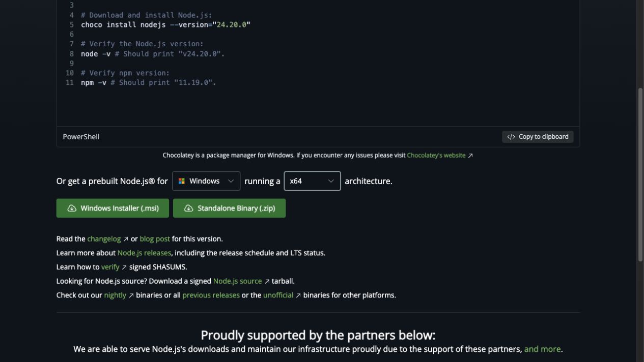Open the x64 architecture dropdown

coord(312,181)
